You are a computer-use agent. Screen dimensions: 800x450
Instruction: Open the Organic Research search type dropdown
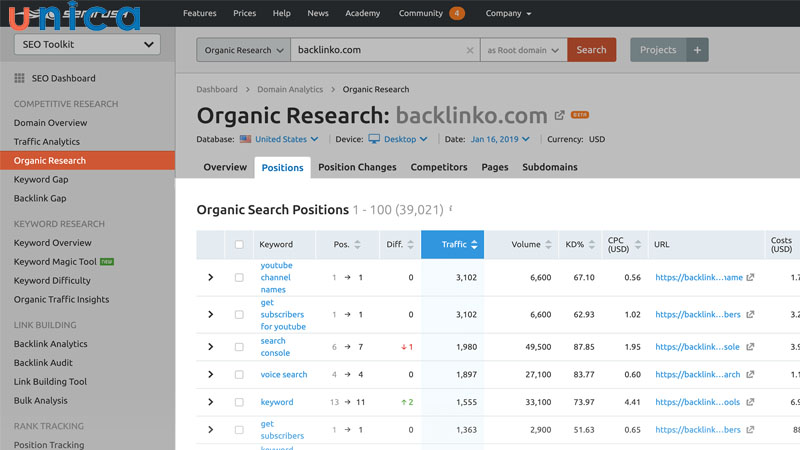(x=244, y=50)
